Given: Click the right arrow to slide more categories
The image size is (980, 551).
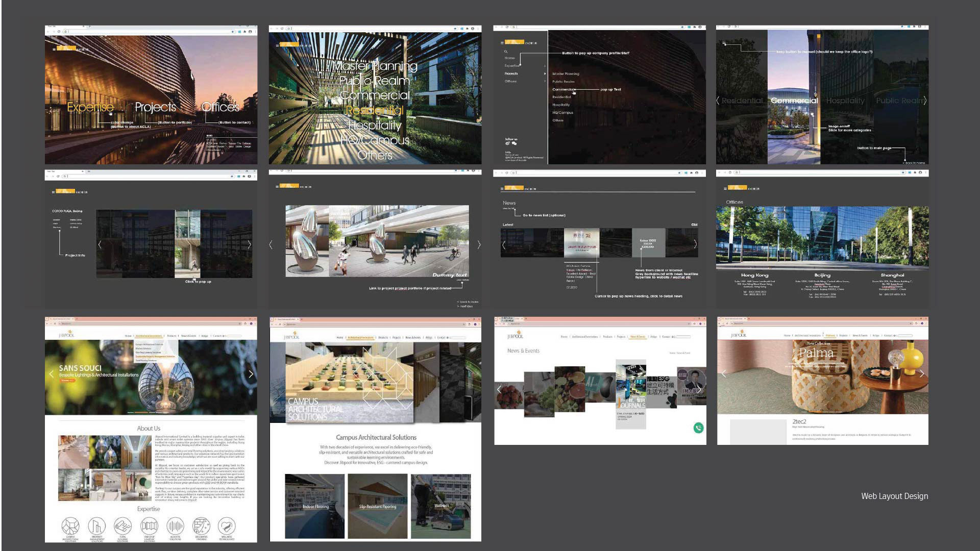Looking at the screenshot, I should [x=925, y=101].
